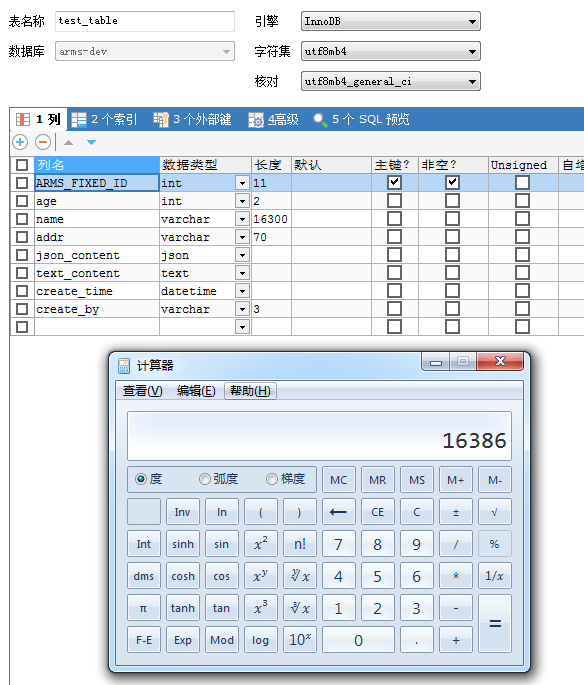Viewport: 584px width, 685px height.
Task: Click the remove column minus icon
Action: [x=43, y=142]
